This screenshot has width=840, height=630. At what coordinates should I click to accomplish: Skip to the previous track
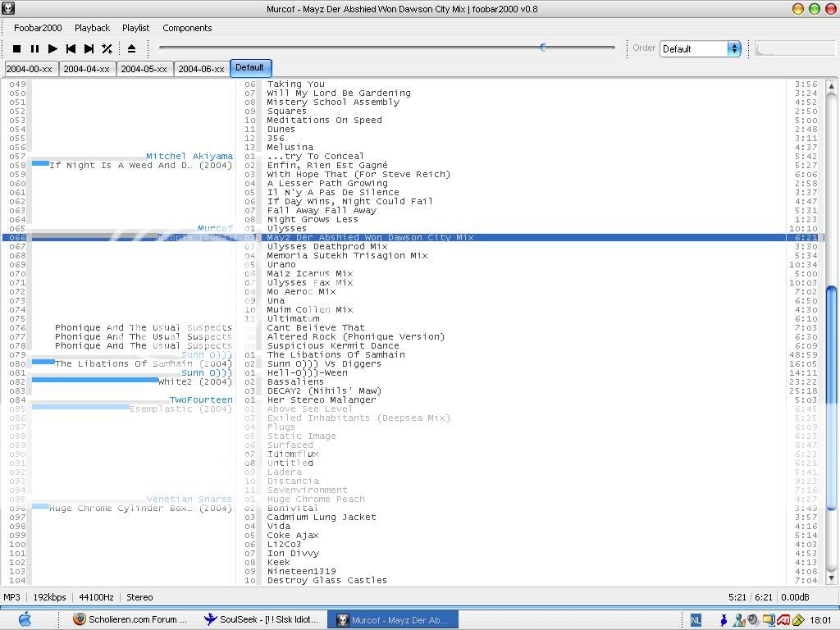click(x=71, y=48)
